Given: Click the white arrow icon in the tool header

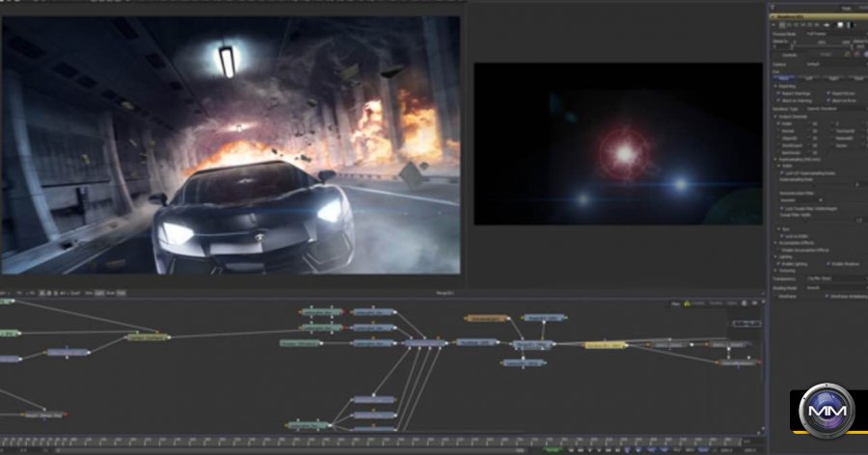Looking at the screenshot, I should [827, 25].
